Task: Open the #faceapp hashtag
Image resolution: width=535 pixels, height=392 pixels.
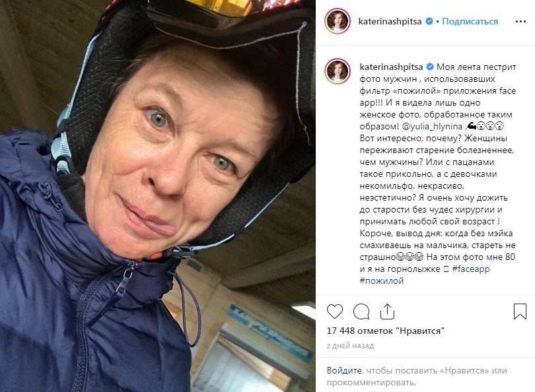Action: pyautogui.click(x=471, y=269)
